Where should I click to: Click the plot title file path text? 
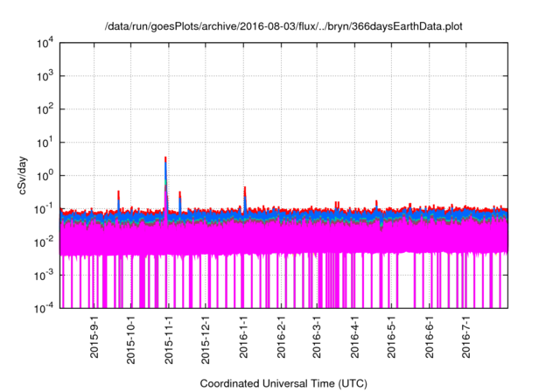(283, 26)
